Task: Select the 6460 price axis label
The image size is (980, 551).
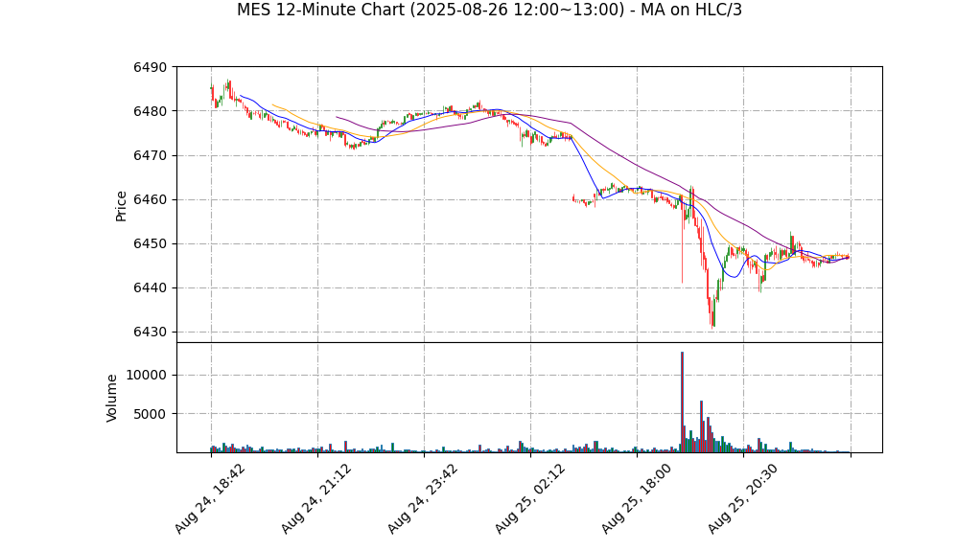Action: click(150, 200)
